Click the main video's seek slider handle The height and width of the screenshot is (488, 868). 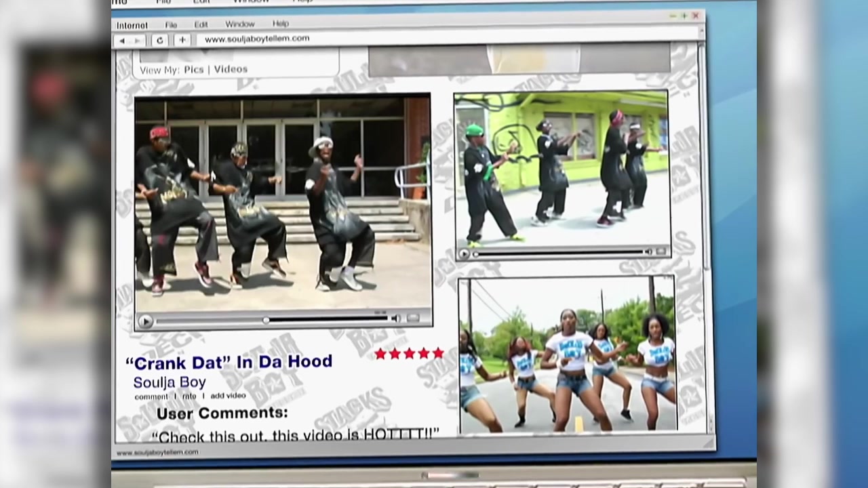tap(266, 320)
